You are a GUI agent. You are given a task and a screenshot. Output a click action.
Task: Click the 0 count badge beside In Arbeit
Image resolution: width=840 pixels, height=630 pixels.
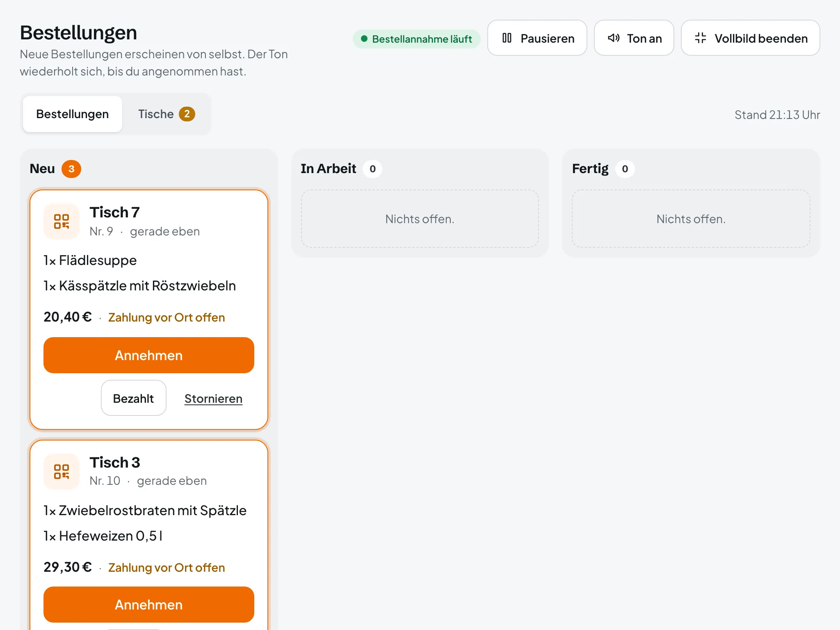pos(372,169)
